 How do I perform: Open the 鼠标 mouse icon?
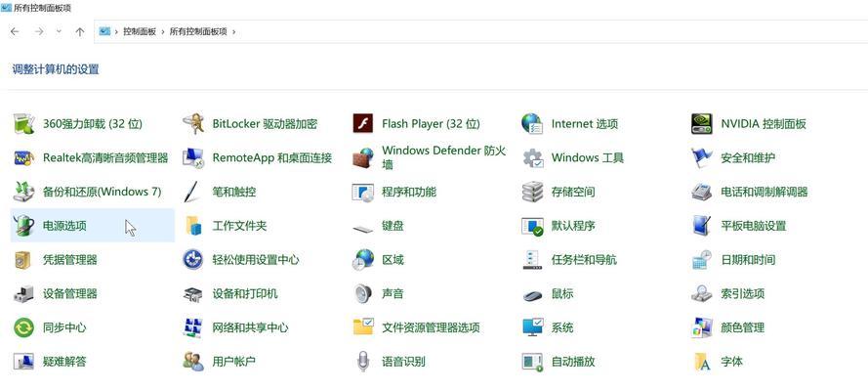[x=532, y=295]
